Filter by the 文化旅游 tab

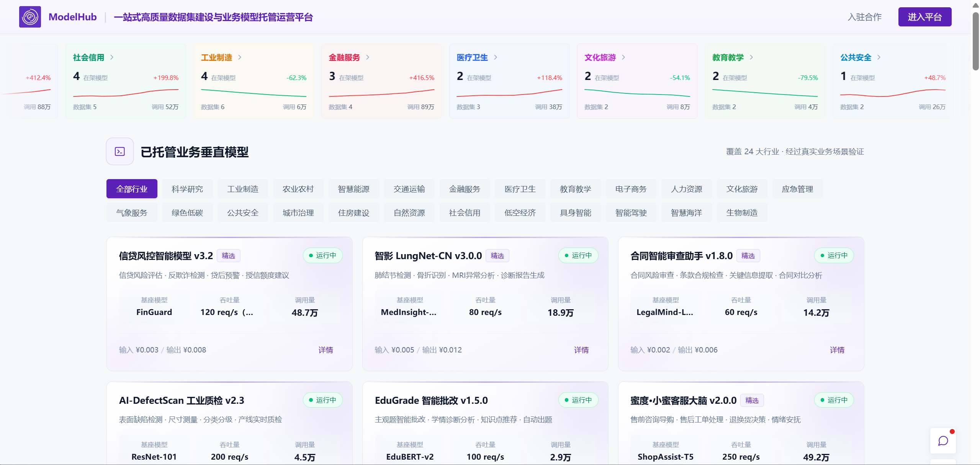click(742, 189)
